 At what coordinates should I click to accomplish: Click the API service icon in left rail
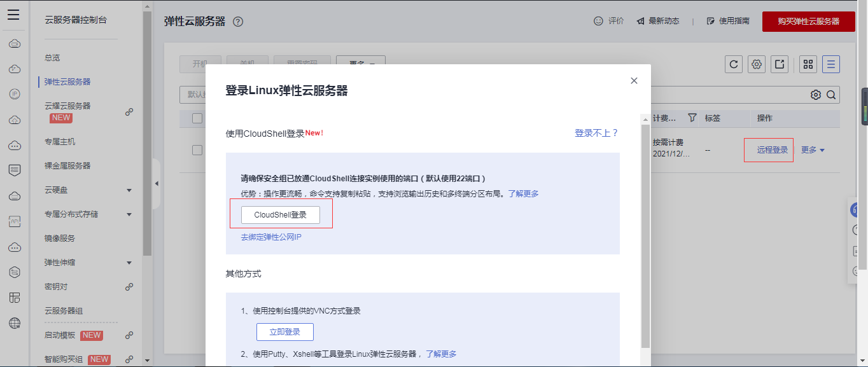[x=15, y=221]
